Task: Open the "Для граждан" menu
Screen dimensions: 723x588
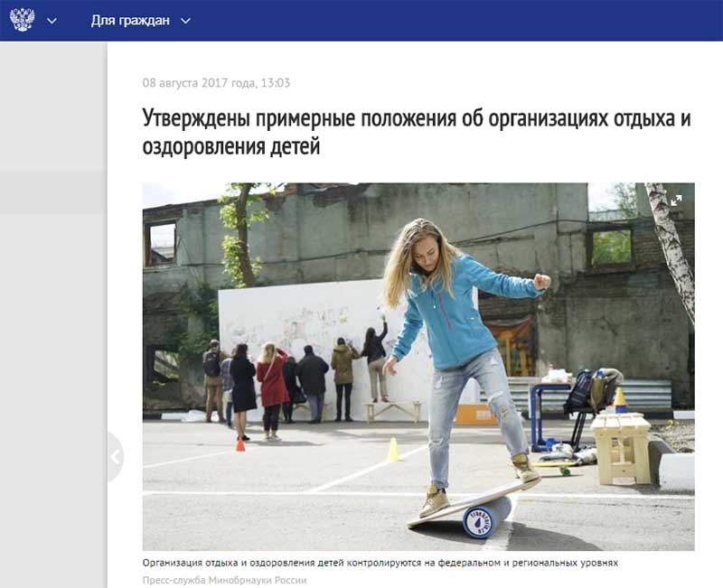Action: pyautogui.click(x=130, y=21)
